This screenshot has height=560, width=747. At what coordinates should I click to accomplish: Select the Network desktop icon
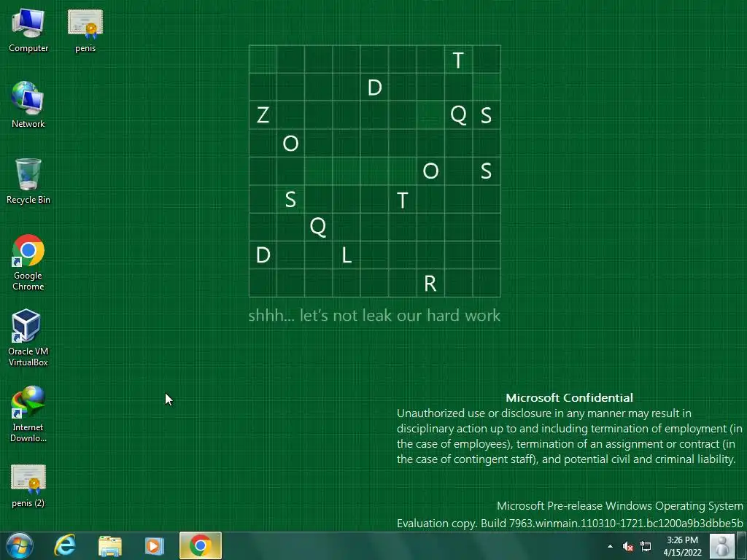click(28, 105)
